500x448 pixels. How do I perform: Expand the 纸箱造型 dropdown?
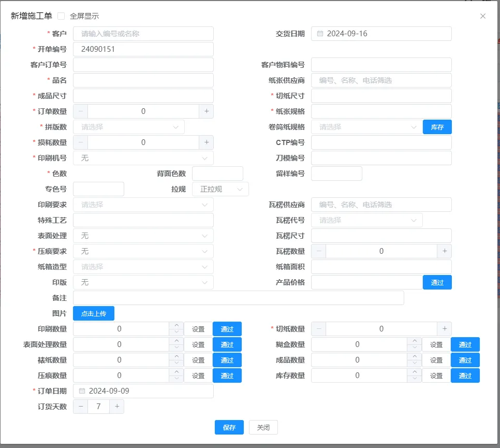pyautogui.click(x=143, y=267)
